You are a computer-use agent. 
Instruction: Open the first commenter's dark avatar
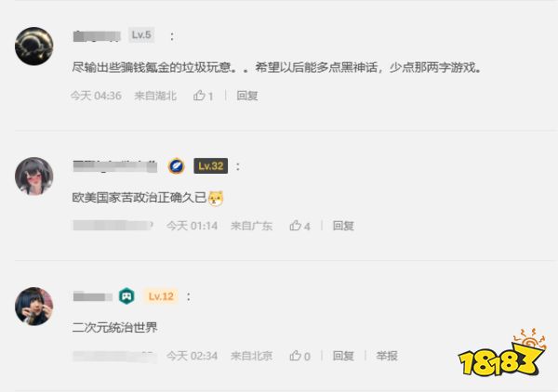coord(34,46)
